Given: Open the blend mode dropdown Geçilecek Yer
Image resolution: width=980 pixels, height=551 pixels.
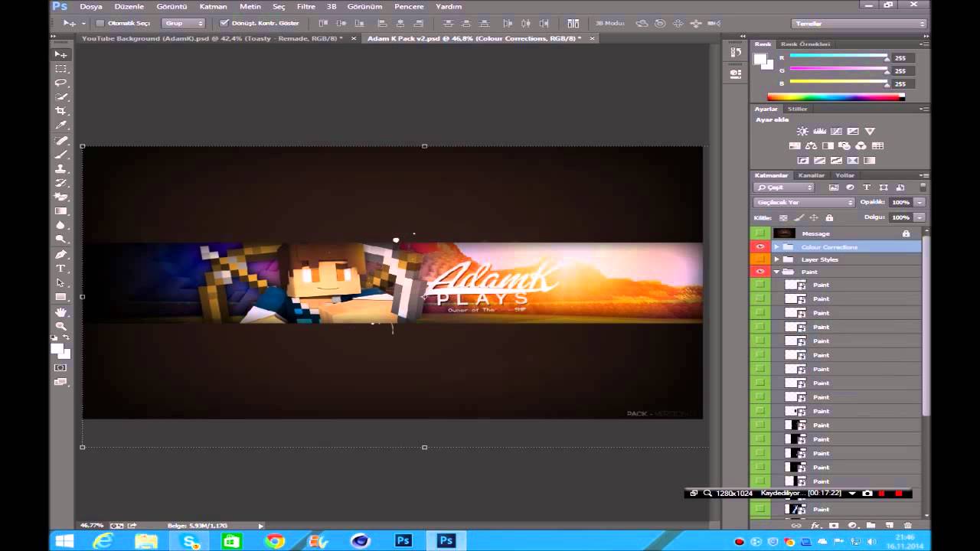Looking at the screenshot, I should tap(804, 203).
